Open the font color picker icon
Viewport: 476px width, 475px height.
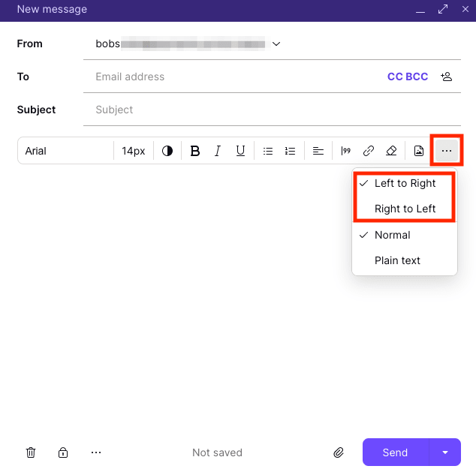pos(167,151)
